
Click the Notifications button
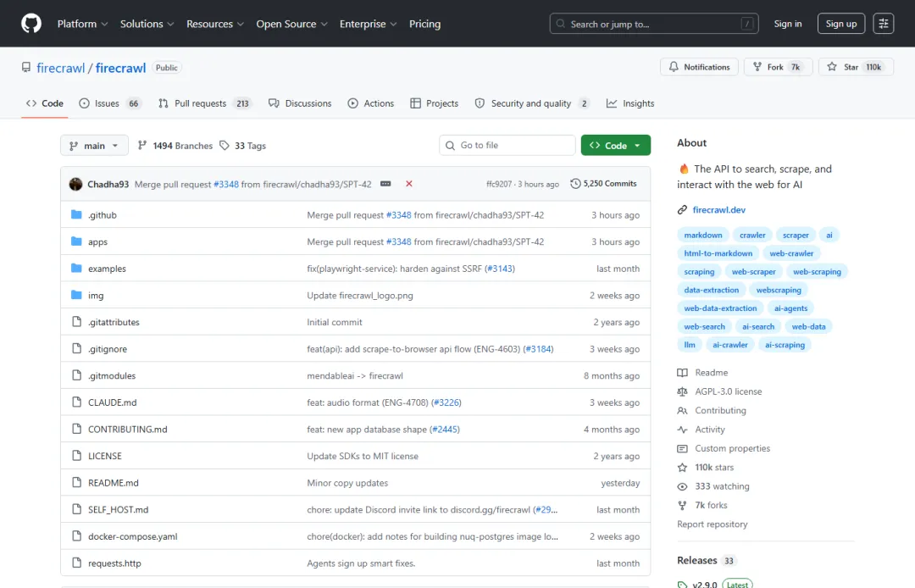699,67
